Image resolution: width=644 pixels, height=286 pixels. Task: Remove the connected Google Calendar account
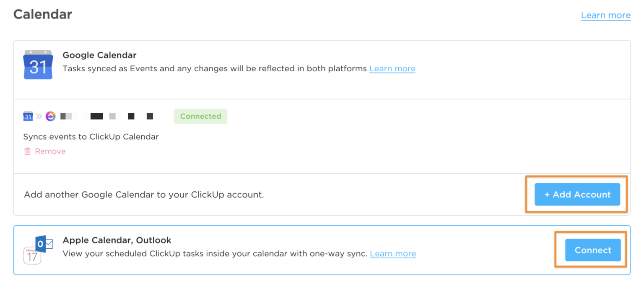[50, 151]
